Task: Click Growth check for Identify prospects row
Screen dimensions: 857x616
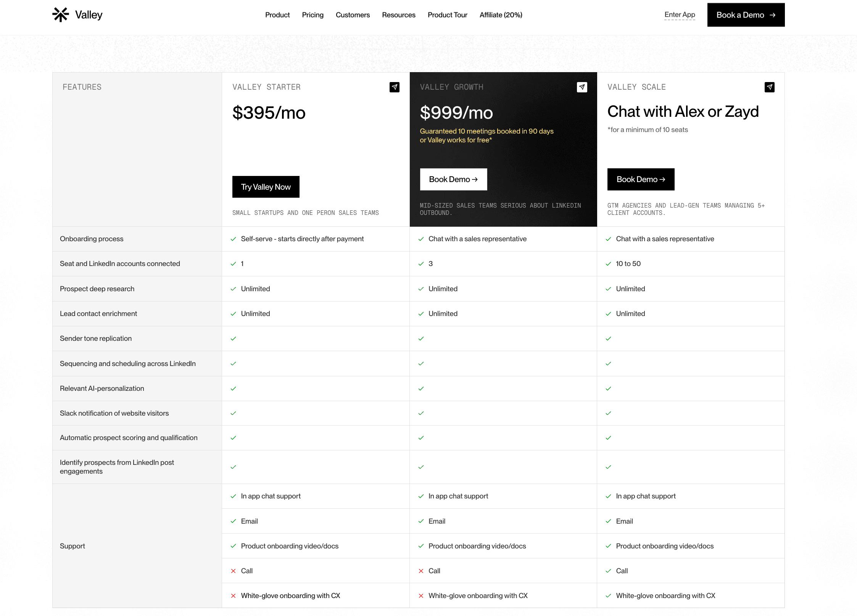Action: 421,467
